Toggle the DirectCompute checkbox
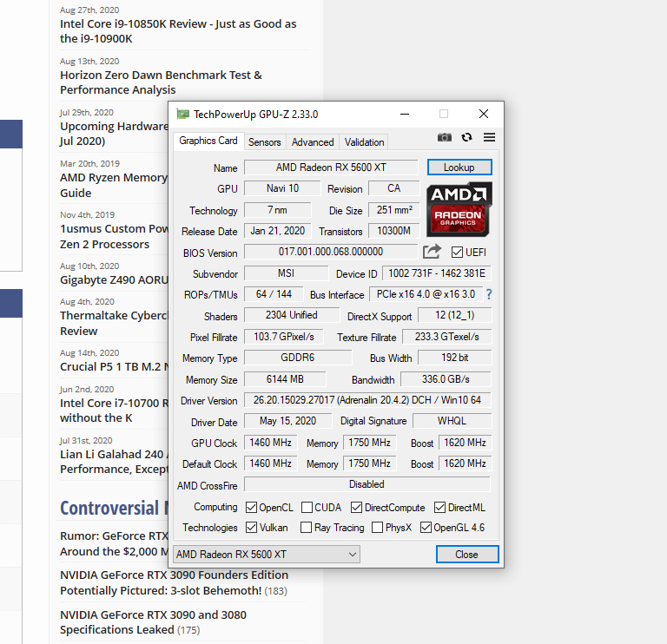This screenshot has height=644, width=667. [x=356, y=507]
